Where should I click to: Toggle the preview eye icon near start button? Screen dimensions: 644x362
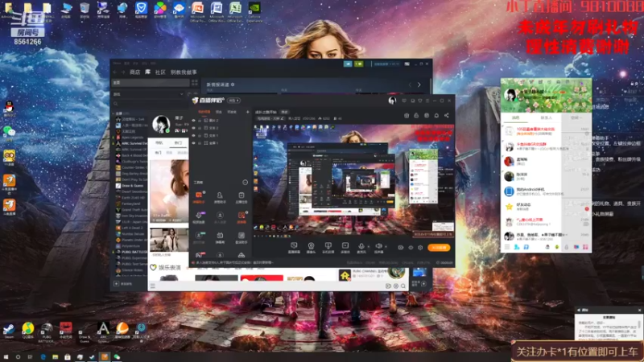(x=411, y=248)
